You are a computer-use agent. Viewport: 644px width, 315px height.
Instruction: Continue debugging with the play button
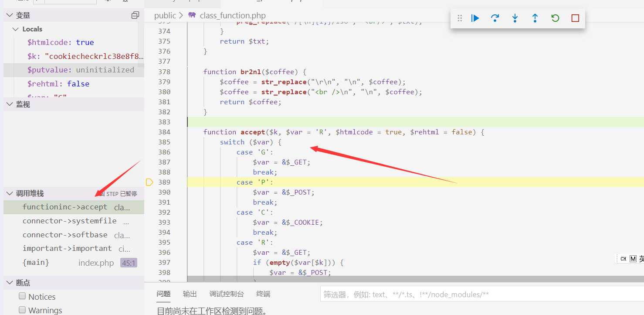click(475, 18)
